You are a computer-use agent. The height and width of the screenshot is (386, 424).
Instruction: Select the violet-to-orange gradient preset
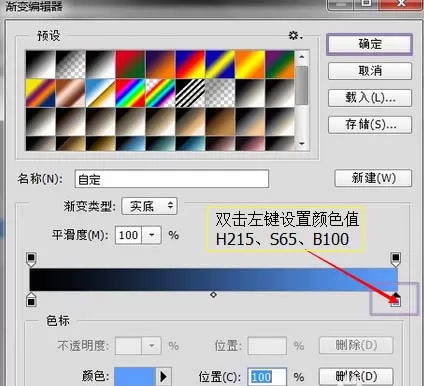[x=160, y=64]
